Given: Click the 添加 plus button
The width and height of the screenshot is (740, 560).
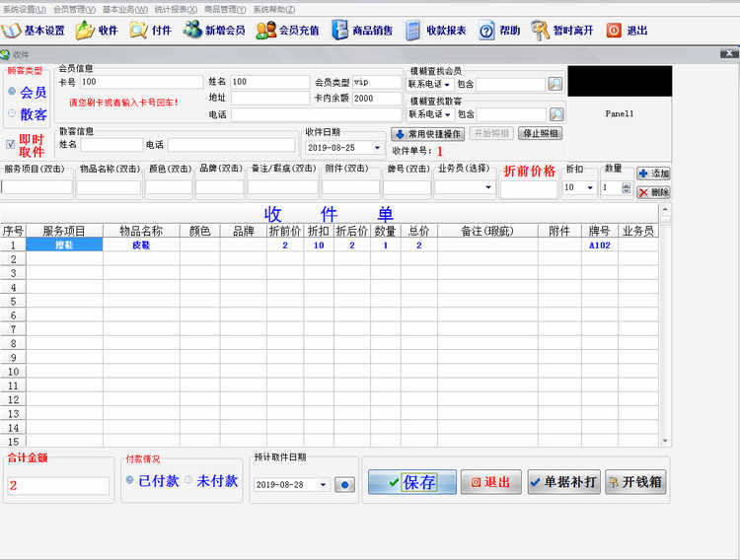Looking at the screenshot, I should [653, 174].
